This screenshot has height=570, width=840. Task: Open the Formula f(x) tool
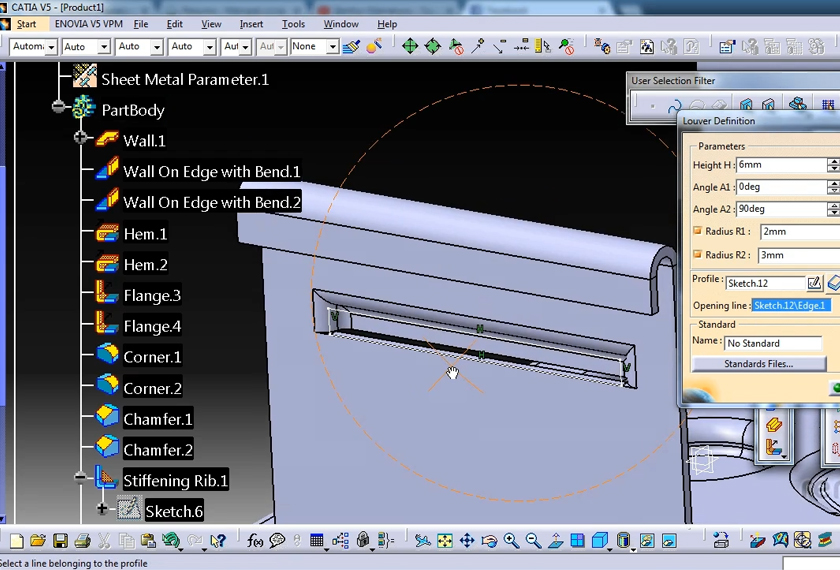click(254, 541)
